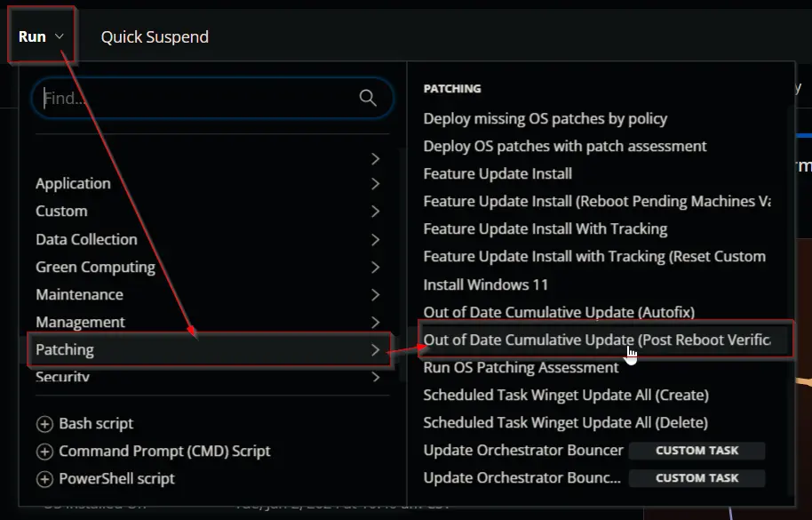Expand the Application category arrow
The height and width of the screenshot is (520, 812).
[376, 184]
